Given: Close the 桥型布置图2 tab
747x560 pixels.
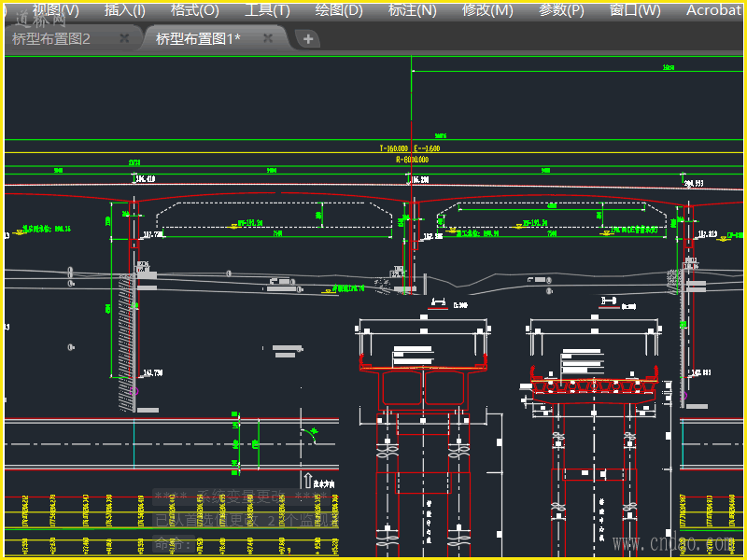Looking at the screenshot, I should pos(124,38).
